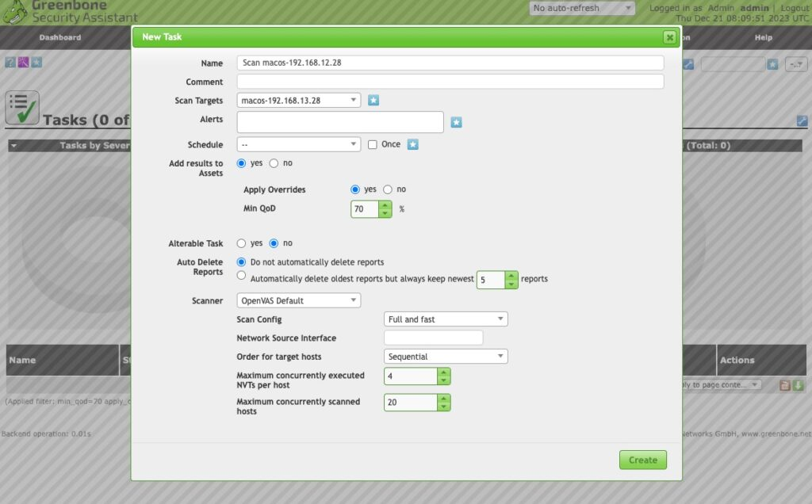
Task: Collapse the Tasks by Severity chart arrow
Action: click(14, 146)
